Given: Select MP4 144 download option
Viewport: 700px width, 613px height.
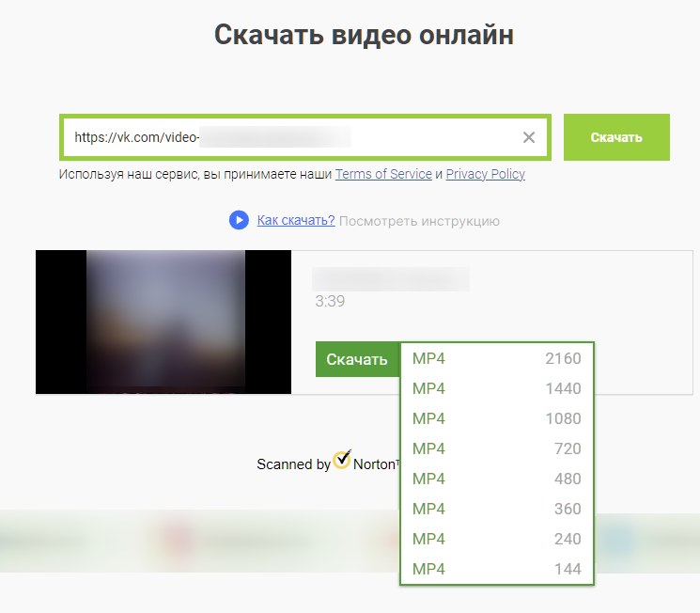Looking at the screenshot, I should tap(497, 569).
